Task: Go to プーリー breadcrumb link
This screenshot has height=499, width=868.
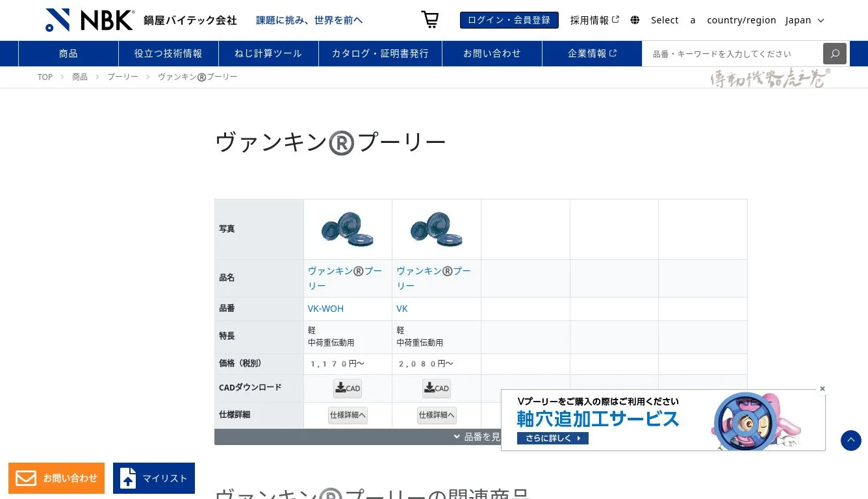Action: 123,77
